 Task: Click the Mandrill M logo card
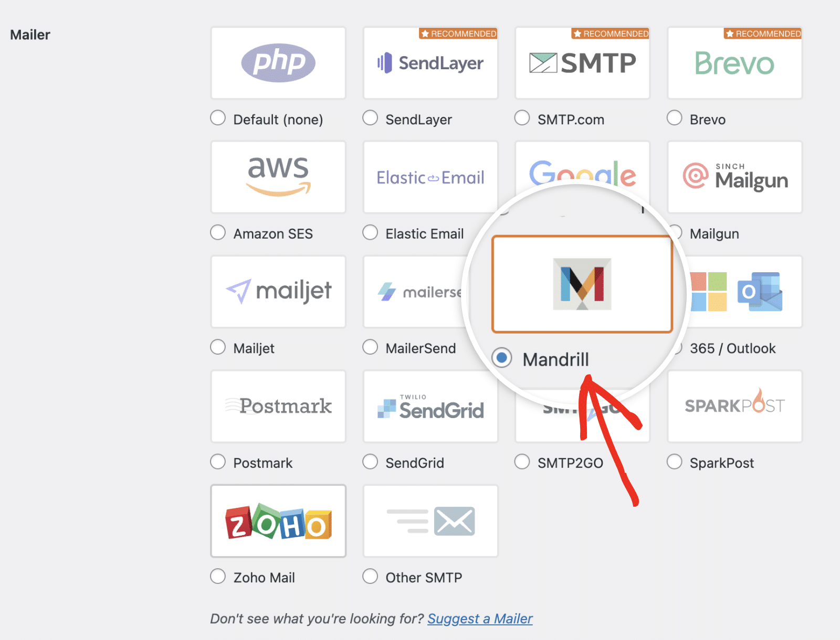click(582, 284)
